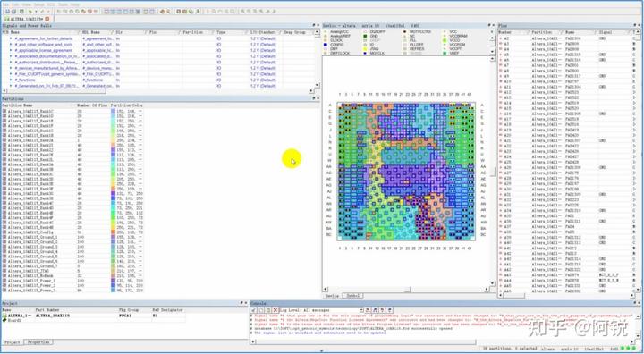
Task: Select pin A11 row in Pins panel
Action: [x=567, y=87]
